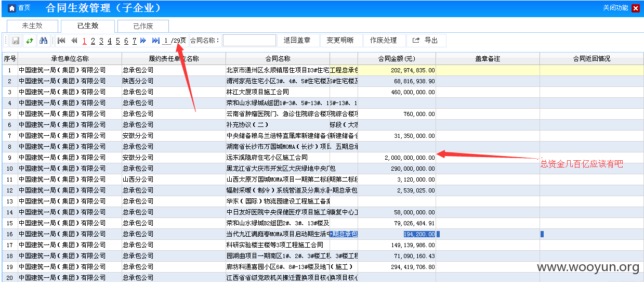Select amount cell 2,000,000,000.00
The width and height of the screenshot is (644, 282).
pos(397,157)
